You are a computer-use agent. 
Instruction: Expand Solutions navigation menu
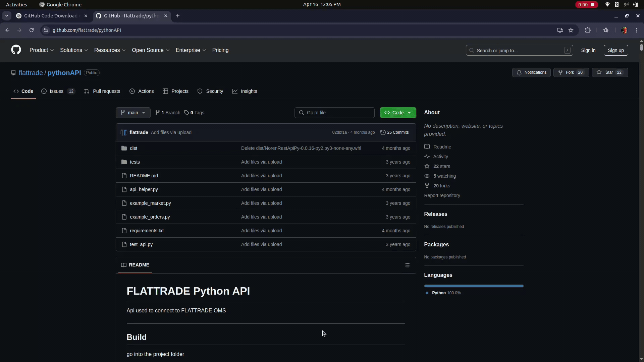(74, 50)
